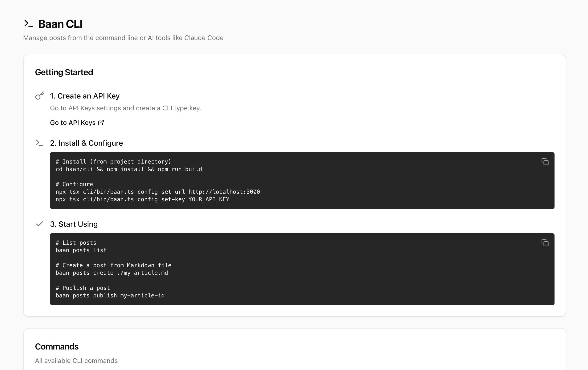Click the '2. Install & Configure' heading
This screenshot has width=588, height=370.
point(87,143)
